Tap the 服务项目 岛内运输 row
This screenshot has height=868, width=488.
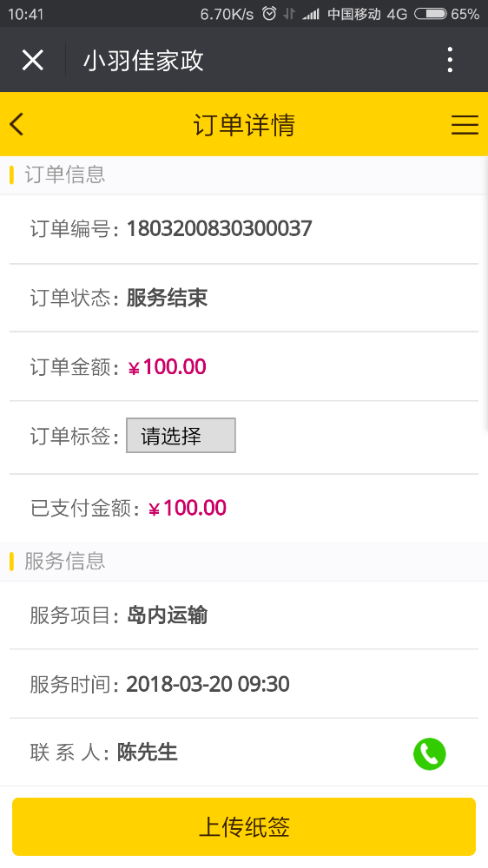pos(244,615)
